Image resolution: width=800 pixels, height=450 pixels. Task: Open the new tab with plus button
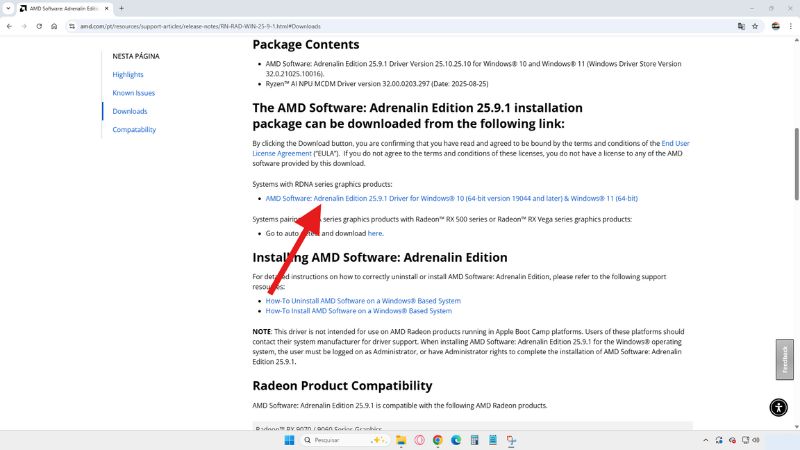tap(121, 8)
